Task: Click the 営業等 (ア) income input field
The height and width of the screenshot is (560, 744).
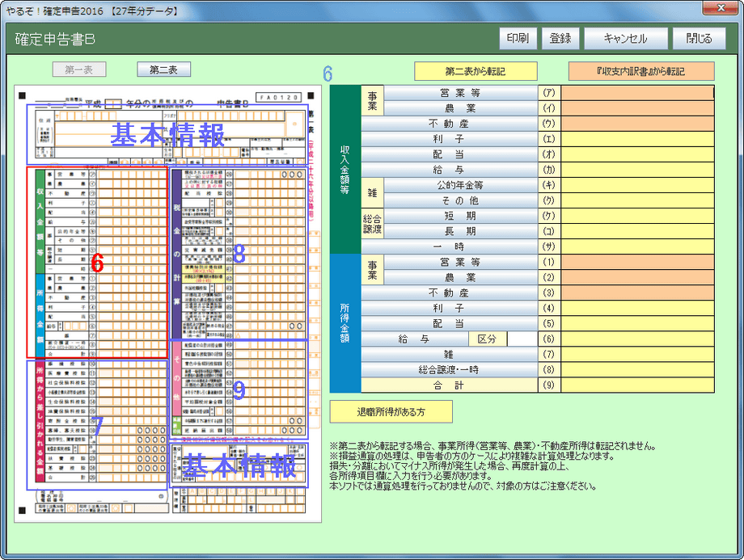Action: (637, 93)
